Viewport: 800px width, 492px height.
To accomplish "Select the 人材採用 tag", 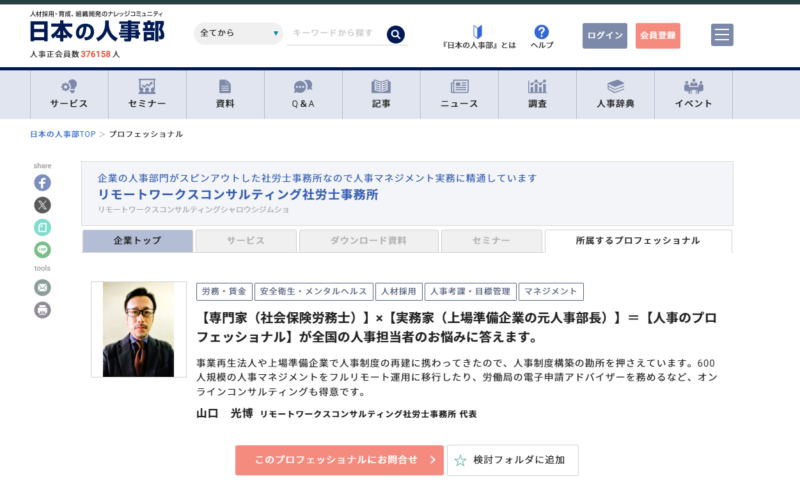I will pos(399,291).
